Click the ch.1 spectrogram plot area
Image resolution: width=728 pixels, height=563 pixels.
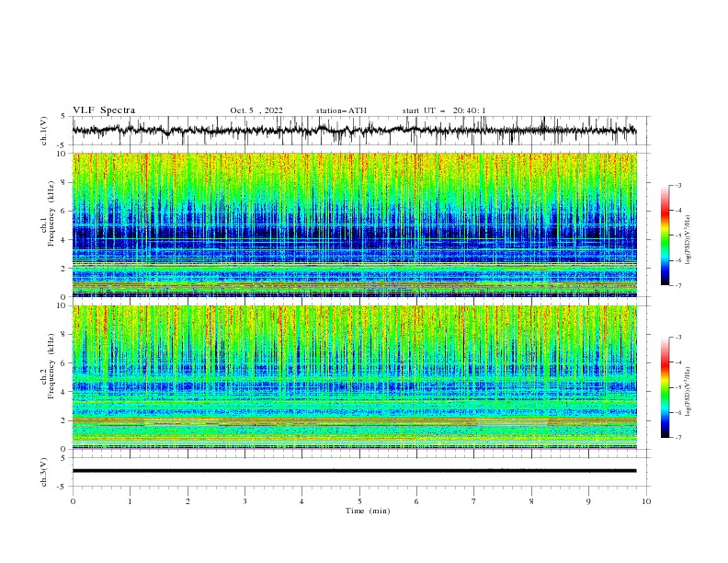pos(355,224)
